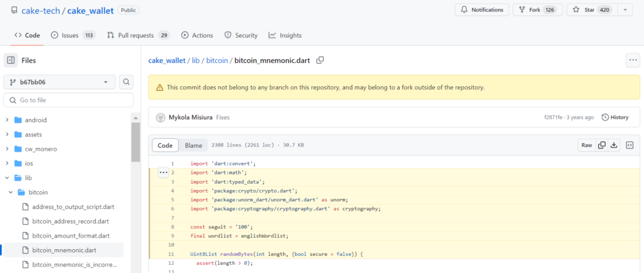Switch to Blame view
The height and width of the screenshot is (273, 644).
(x=194, y=145)
